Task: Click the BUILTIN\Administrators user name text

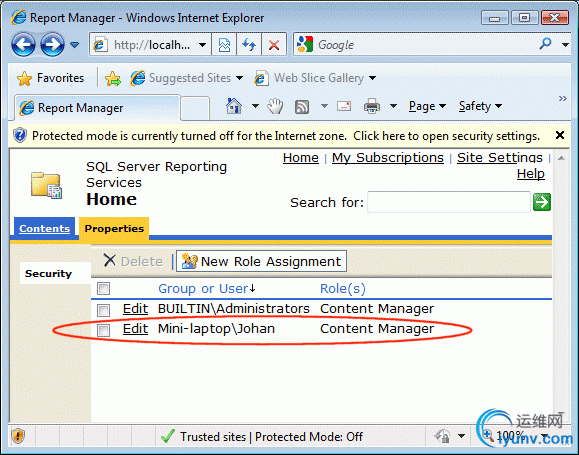Action: coord(233,309)
